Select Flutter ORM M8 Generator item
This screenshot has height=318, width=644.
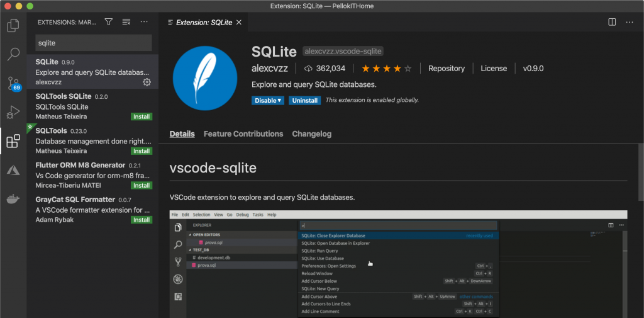pos(92,175)
